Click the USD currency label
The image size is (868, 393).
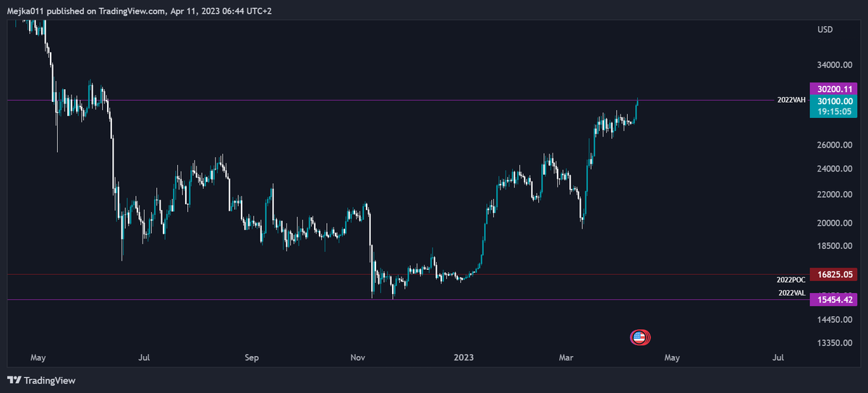pyautogui.click(x=825, y=30)
